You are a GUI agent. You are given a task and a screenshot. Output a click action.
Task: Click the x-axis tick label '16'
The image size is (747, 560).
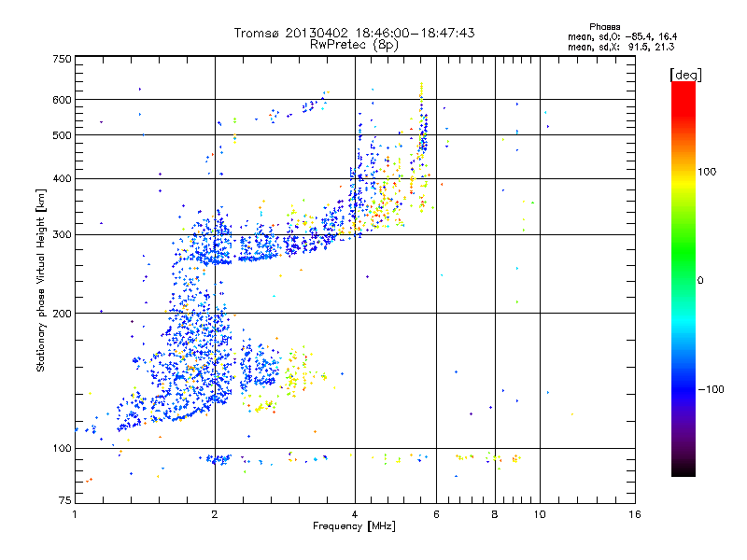click(x=635, y=514)
